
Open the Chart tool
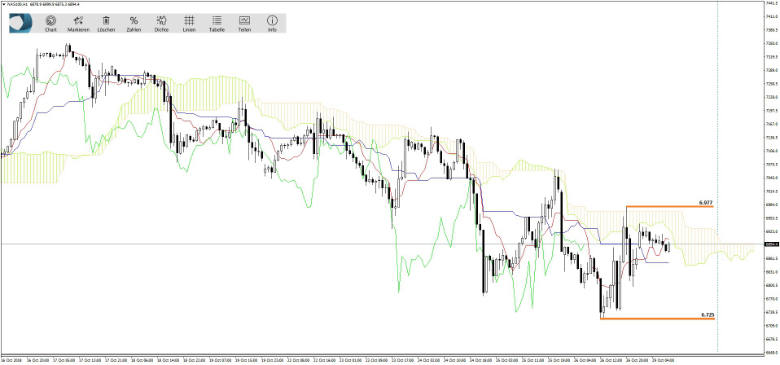click(x=51, y=23)
